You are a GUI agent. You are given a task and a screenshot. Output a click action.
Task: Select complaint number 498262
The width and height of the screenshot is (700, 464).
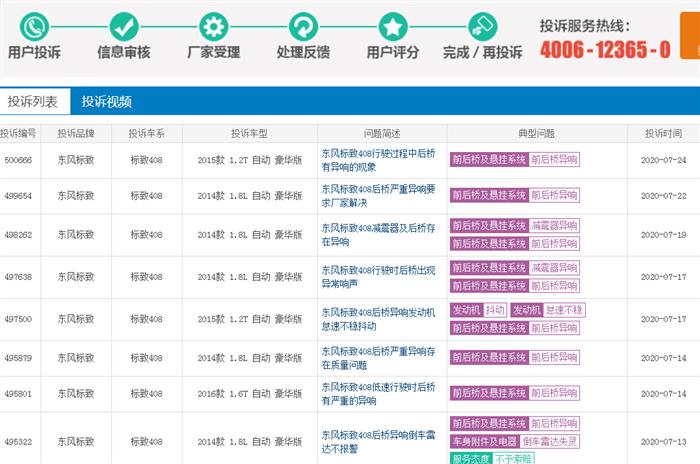click(18, 234)
